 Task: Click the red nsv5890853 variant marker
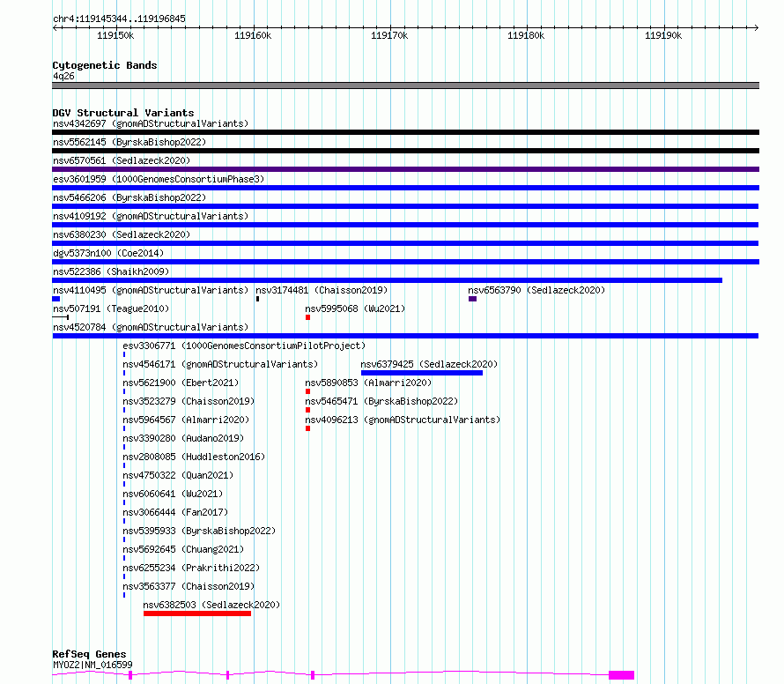coord(308,391)
